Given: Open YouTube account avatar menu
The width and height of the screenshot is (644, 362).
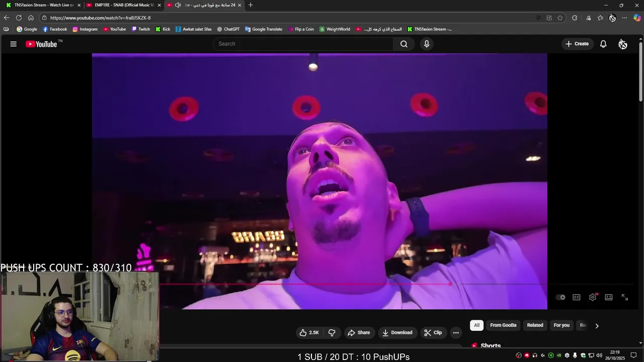Looking at the screenshot, I should (623, 44).
